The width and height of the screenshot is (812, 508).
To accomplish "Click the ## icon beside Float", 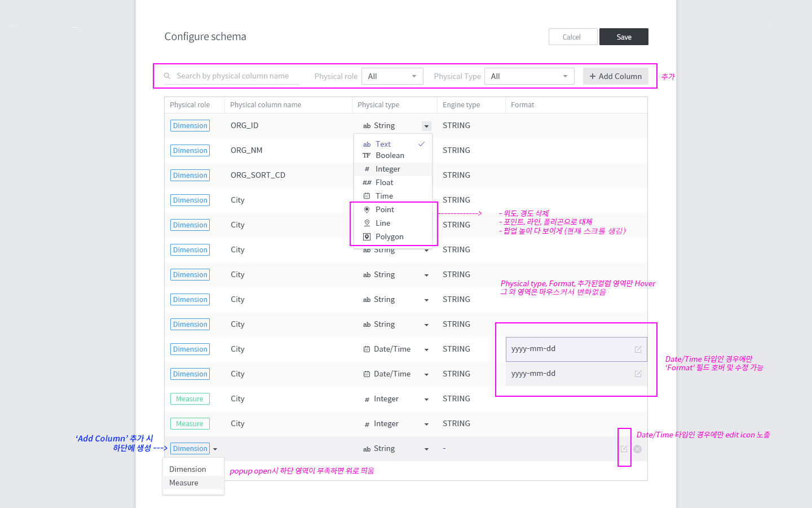I will pyautogui.click(x=367, y=182).
